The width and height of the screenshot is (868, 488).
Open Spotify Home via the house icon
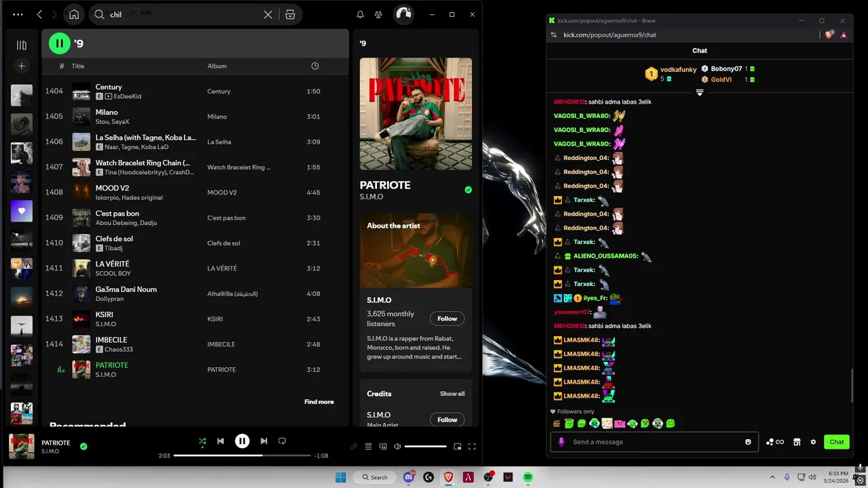[74, 14]
